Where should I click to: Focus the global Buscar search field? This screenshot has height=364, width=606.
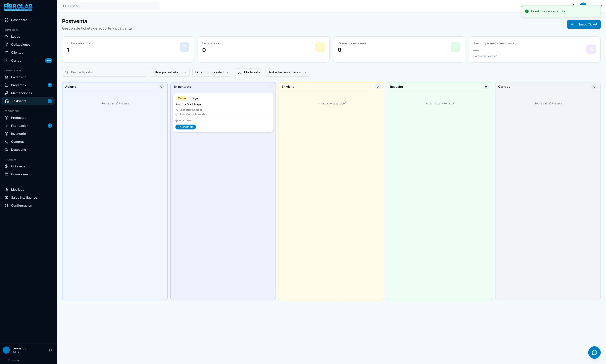tap(110, 6)
